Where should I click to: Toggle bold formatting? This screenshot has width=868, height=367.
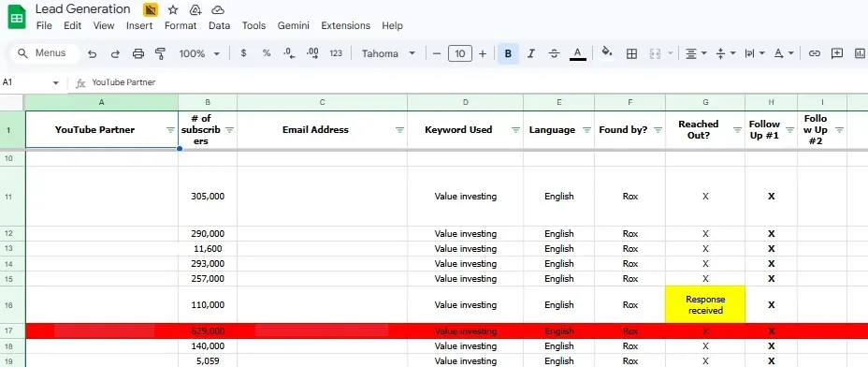click(x=508, y=53)
